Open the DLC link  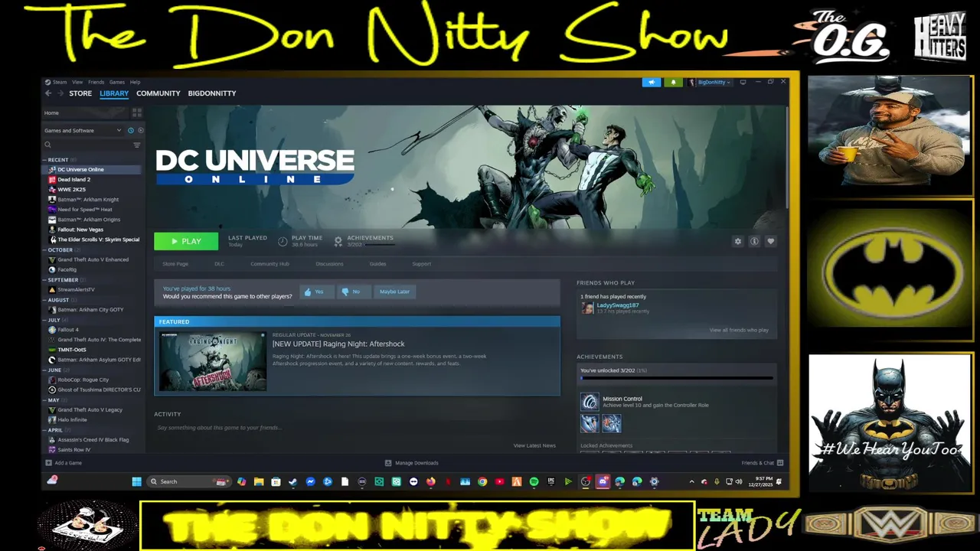click(x=219, y=264)
